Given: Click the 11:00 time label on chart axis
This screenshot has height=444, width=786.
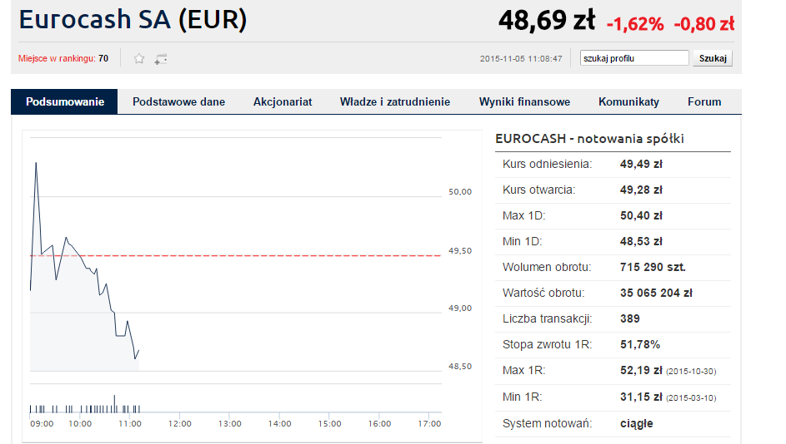Looking at the screenshot, I should (x=130, y=424).
